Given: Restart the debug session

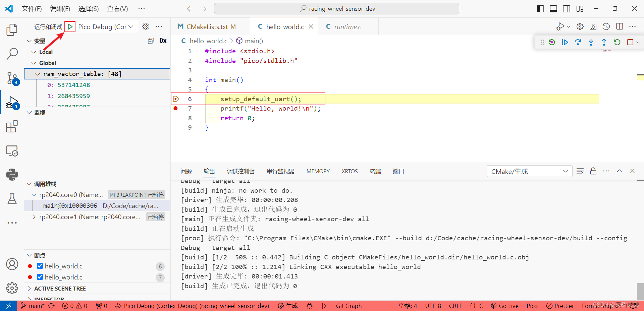Looking at the screenshot, I should click(617, 42).
